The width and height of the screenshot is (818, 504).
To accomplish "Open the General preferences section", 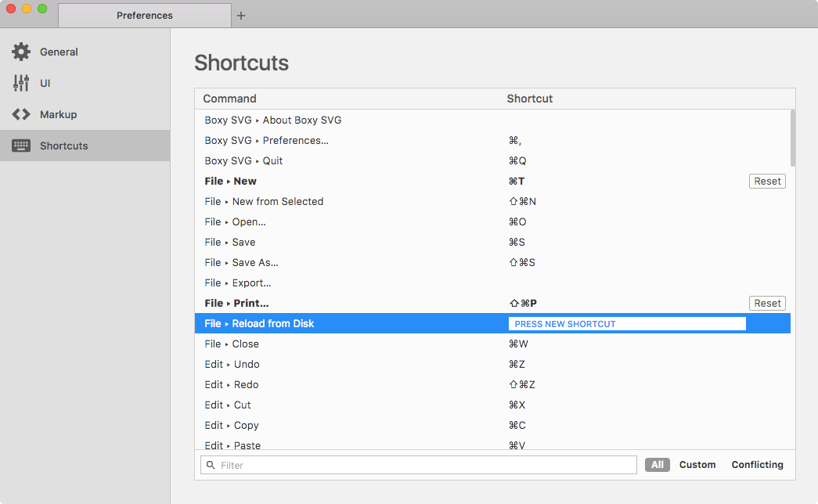I will point(85,52).
